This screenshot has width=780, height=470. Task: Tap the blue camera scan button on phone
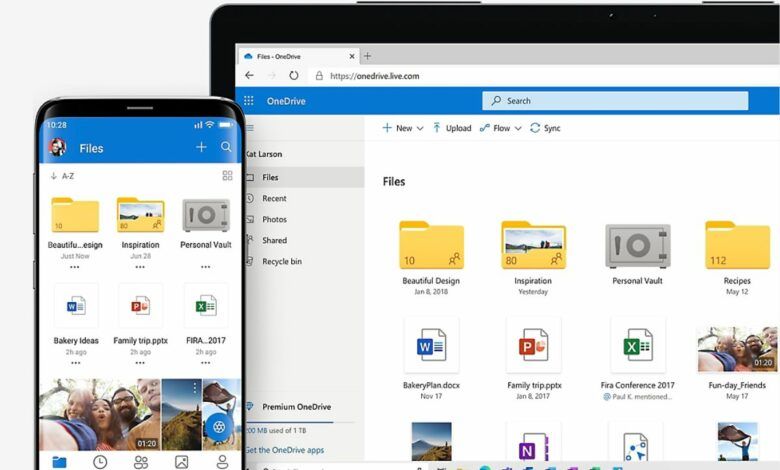pyautogui.click(x=218, y=427)
